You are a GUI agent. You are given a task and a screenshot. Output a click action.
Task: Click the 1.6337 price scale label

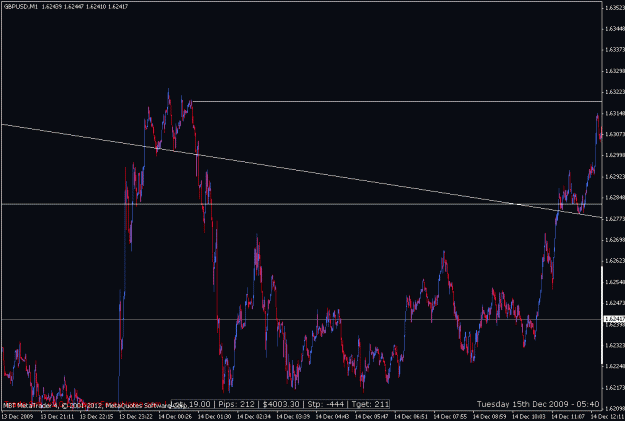point(615,49)
